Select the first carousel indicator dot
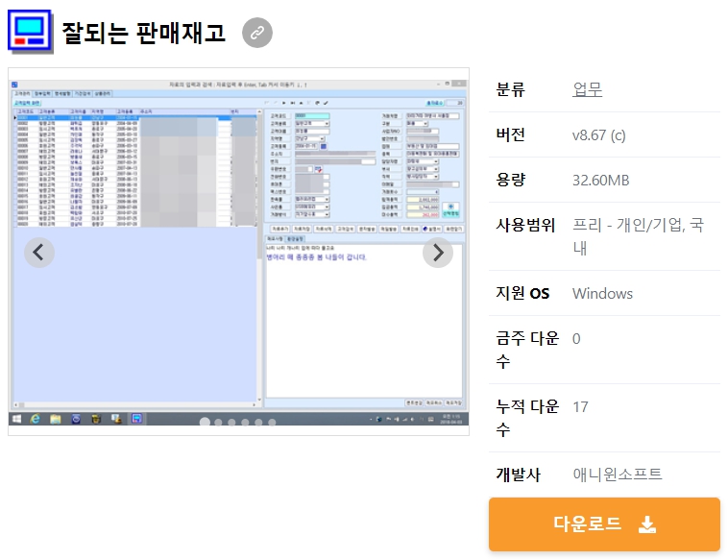 click(x=205, y=422)
